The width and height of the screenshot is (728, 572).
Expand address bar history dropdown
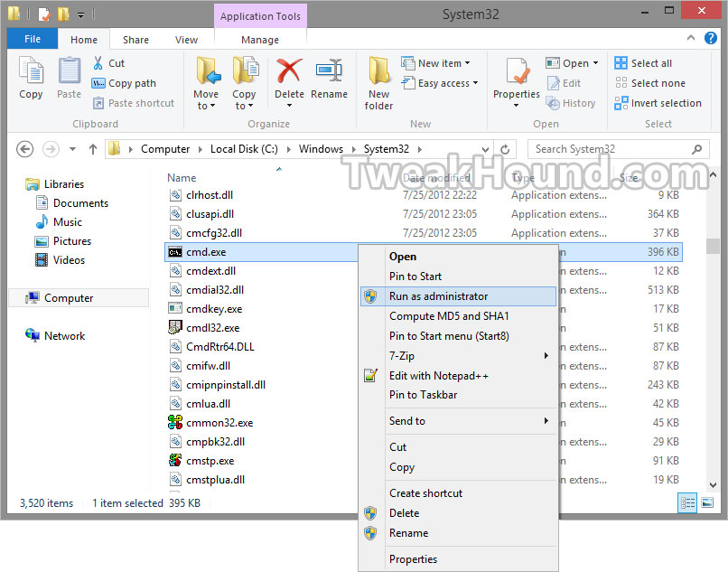tap(485, 149)
